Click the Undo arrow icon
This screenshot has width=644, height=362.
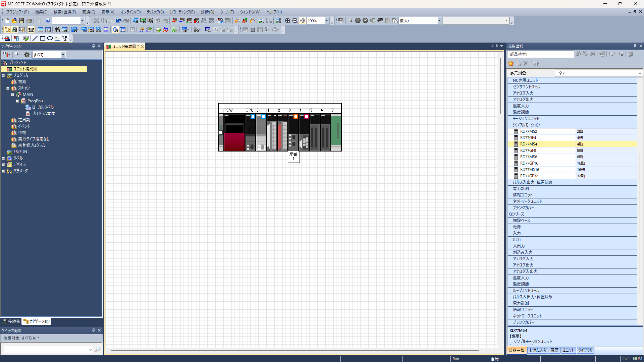click(118, 21)
